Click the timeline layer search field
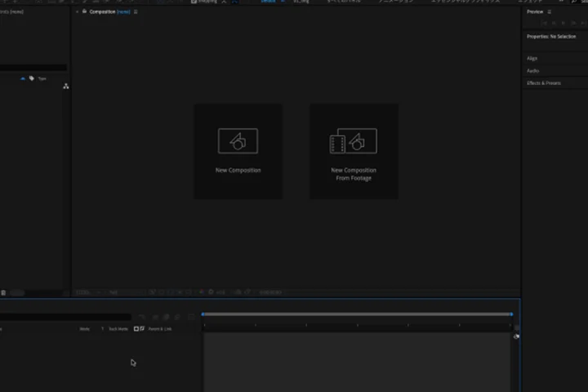This screenshot has height=392, width=588. click(65, 317)
